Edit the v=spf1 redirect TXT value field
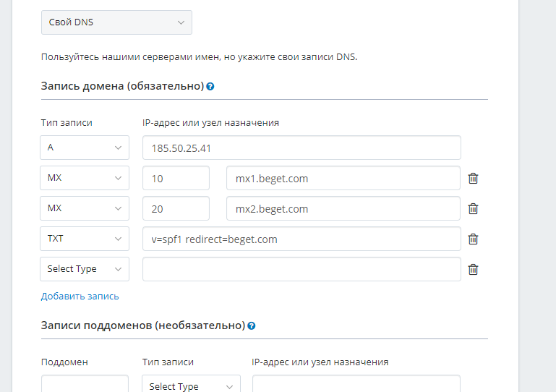The height and width of the screenshot is (392, 556). pos(301,239)
